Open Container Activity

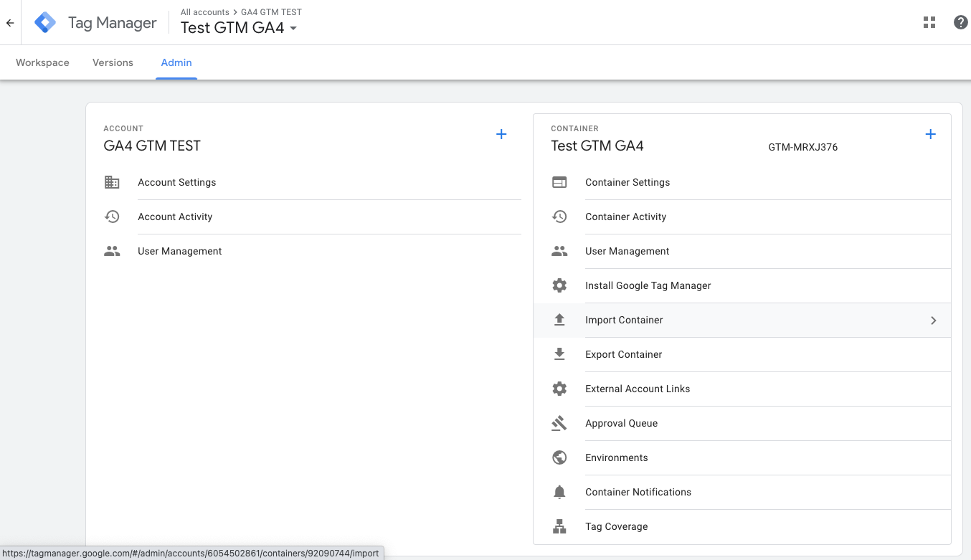[x=742, y=217]
